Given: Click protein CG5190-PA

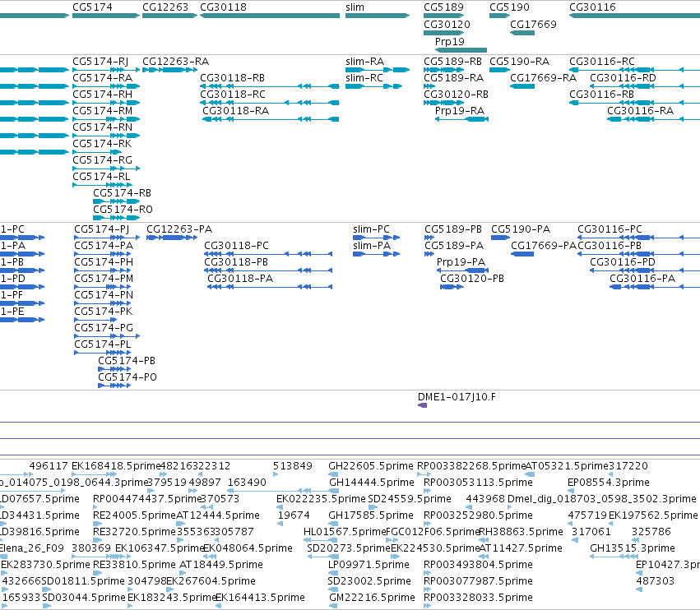Looking at the screenshot, I should [x=521, y=229].
